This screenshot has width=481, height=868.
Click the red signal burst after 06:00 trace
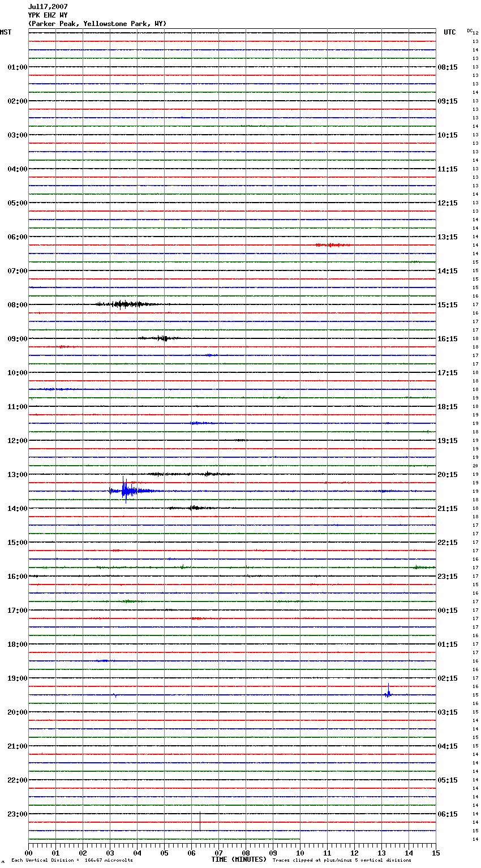pyautogui.click(x=333, y=245)
